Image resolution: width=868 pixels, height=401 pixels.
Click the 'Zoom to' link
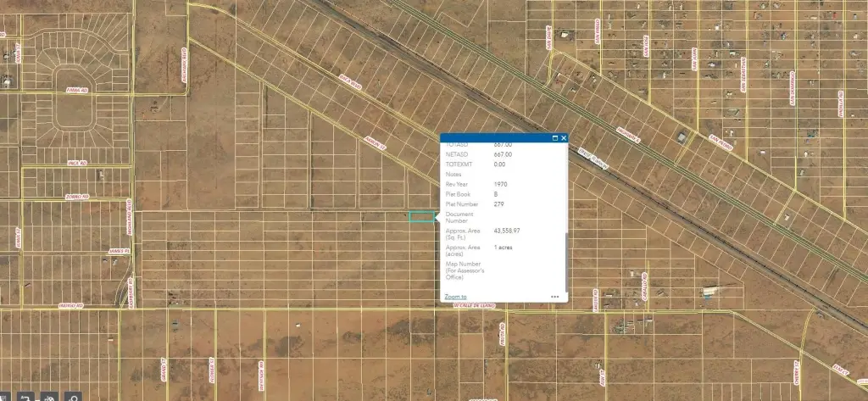(x=455, y=297)
